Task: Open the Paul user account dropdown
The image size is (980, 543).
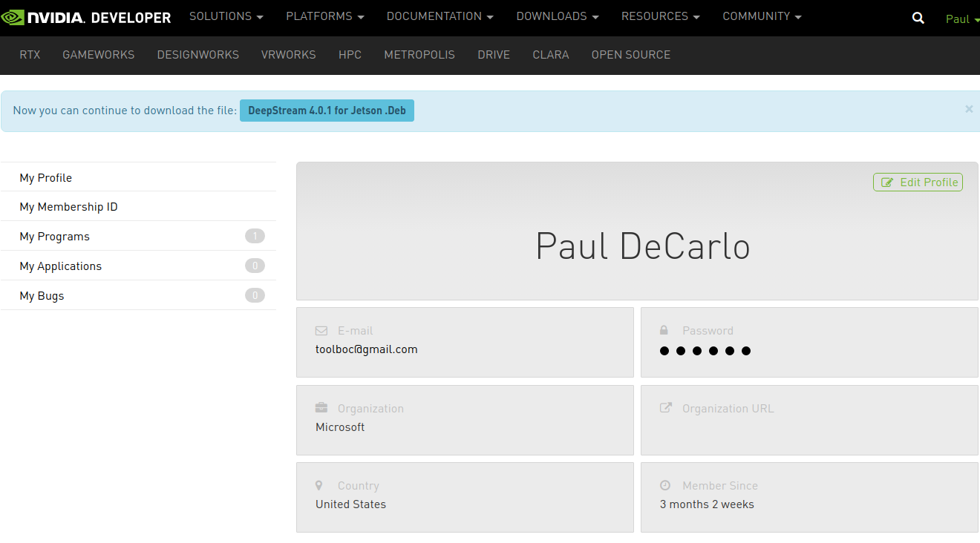Action: coord(961,19)
